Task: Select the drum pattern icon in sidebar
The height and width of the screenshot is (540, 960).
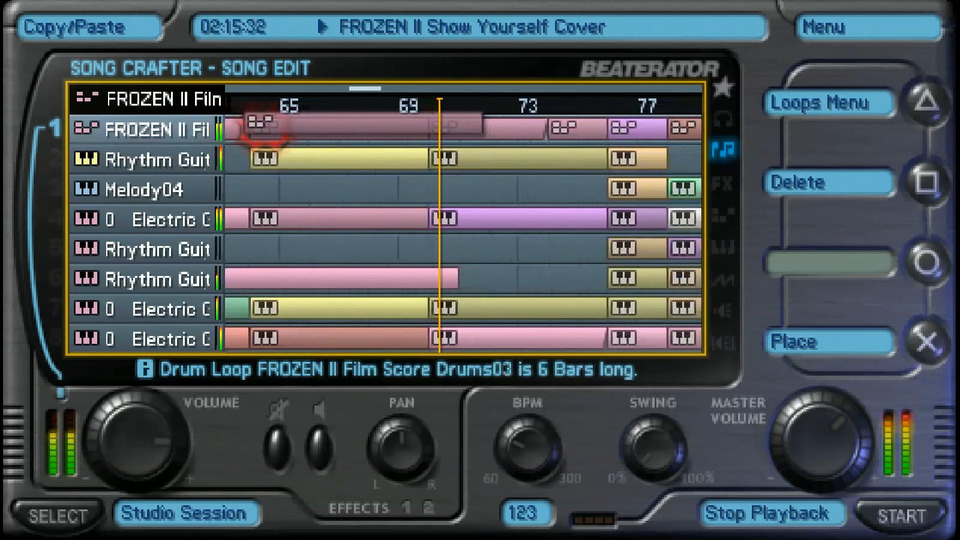Action: point(723,215)
